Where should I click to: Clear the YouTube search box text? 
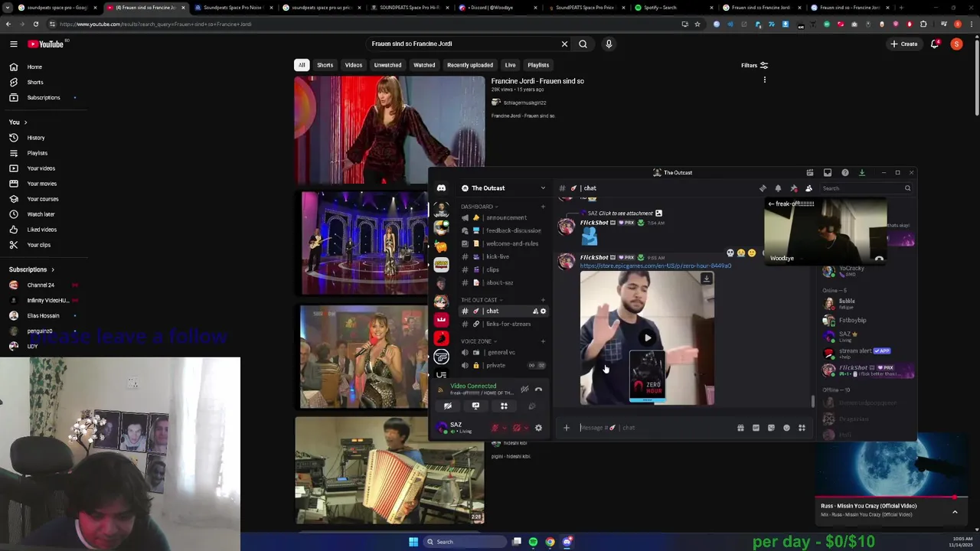[564, 44]
